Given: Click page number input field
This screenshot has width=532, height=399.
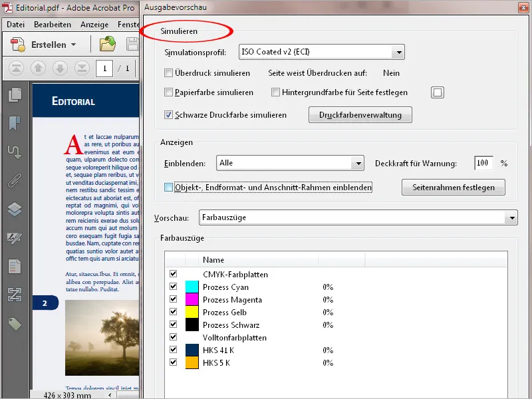Looking at the screenshot, I should click(104, 68).
